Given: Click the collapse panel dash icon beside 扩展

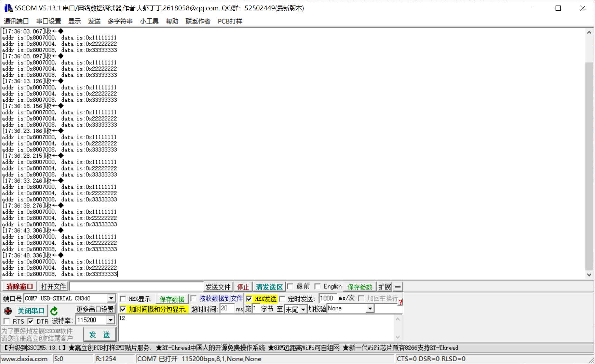Looking at the screenshot, I should [x=397, y=287].
